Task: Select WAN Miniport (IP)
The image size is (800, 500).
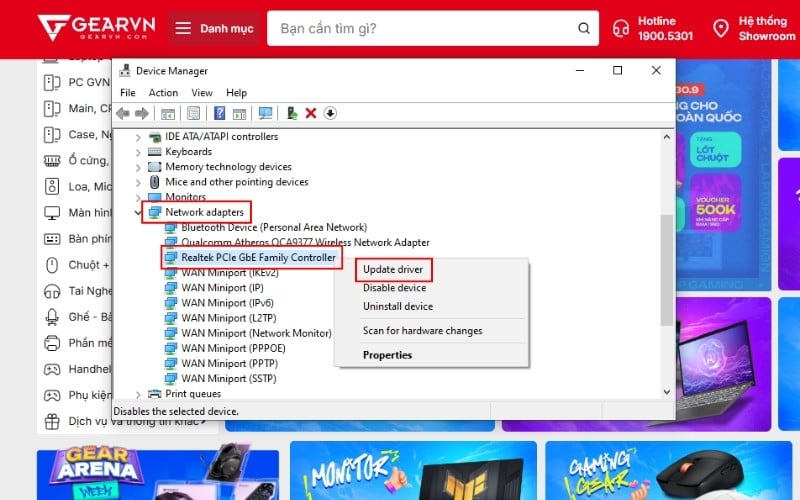Action: (x=222, y=288)
